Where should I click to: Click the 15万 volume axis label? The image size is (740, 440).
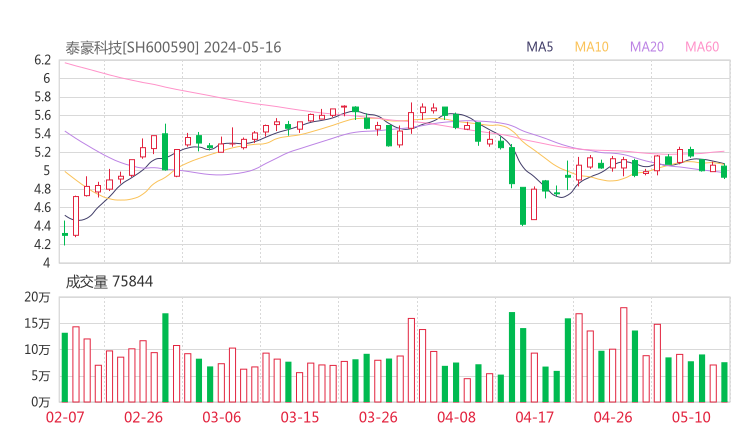37,323
